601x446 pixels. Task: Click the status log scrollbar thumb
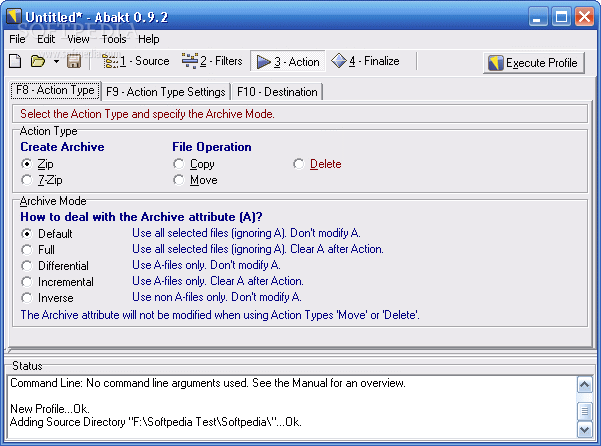[585, 411]
